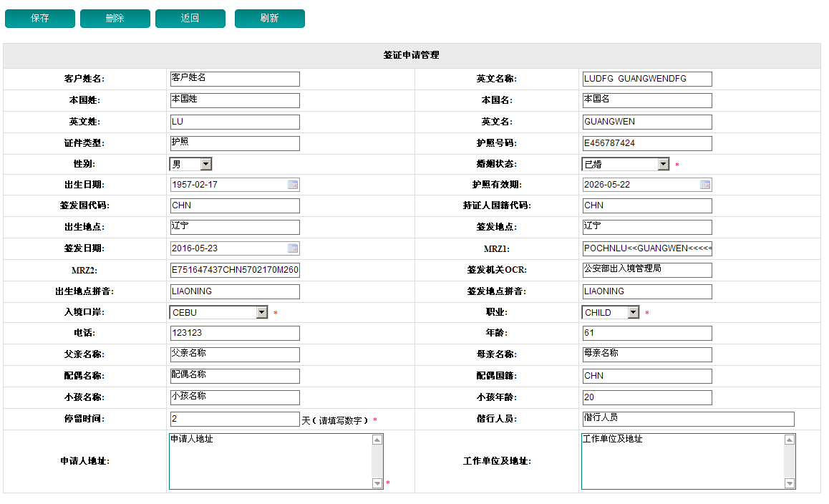The image size is (829, 504).
Task: Click into the 电话 input field
Action: (x=235, y=333)
